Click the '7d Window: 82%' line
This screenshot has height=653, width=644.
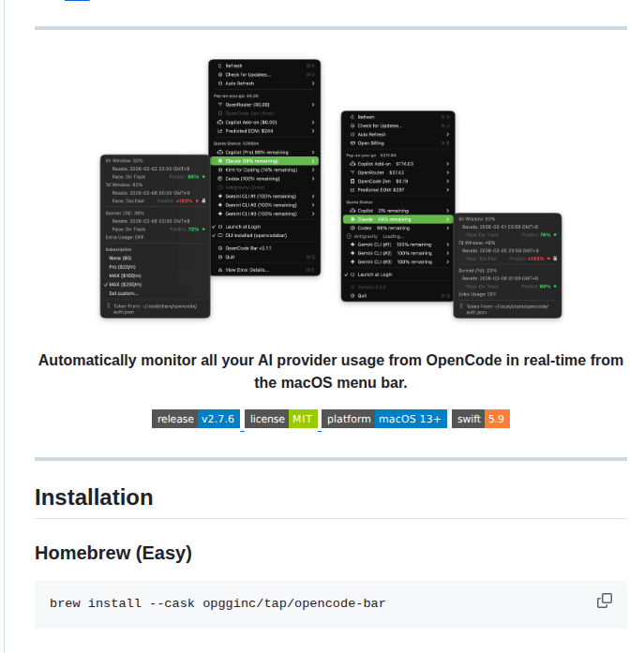(x=124, y=185)
